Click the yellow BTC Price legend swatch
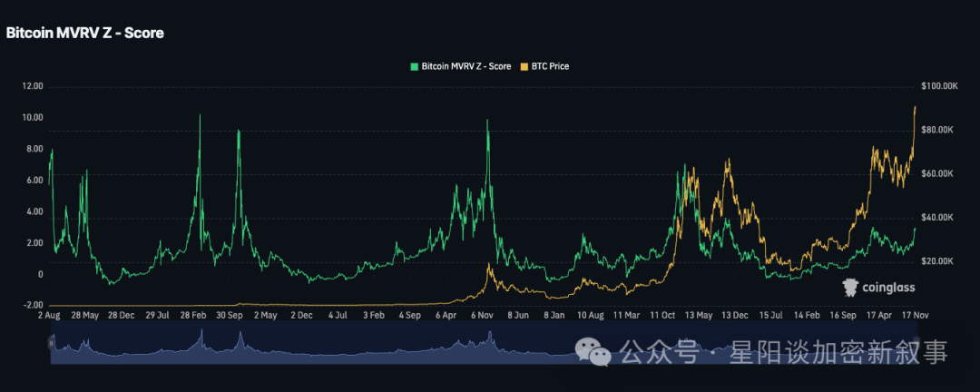Viewport: 980px width, 392px height. 524,66
